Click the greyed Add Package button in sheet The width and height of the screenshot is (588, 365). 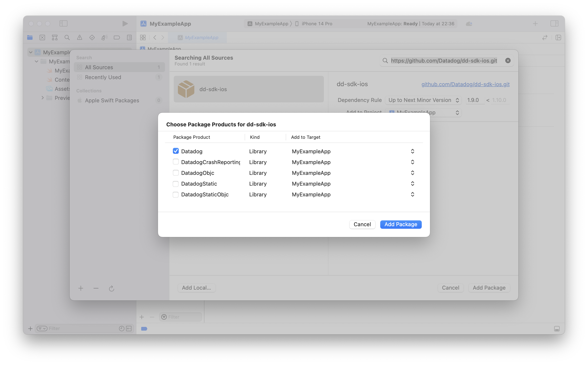[489, 288]
